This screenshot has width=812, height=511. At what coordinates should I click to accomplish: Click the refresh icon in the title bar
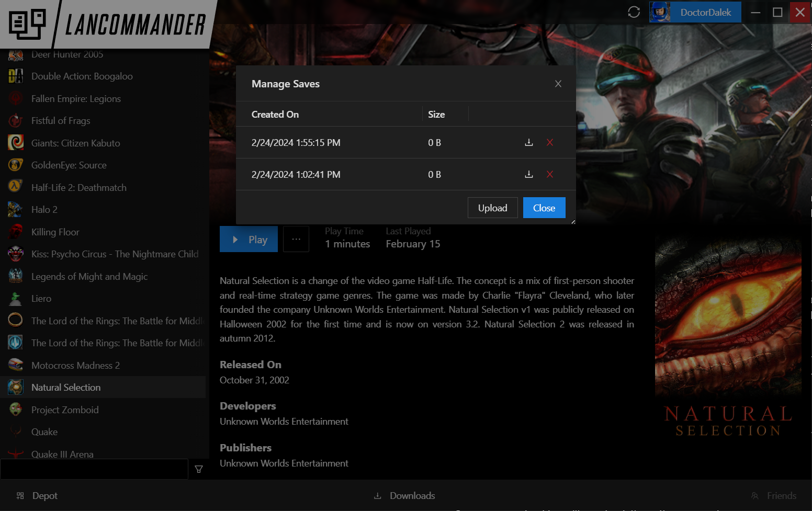[634, 12]
